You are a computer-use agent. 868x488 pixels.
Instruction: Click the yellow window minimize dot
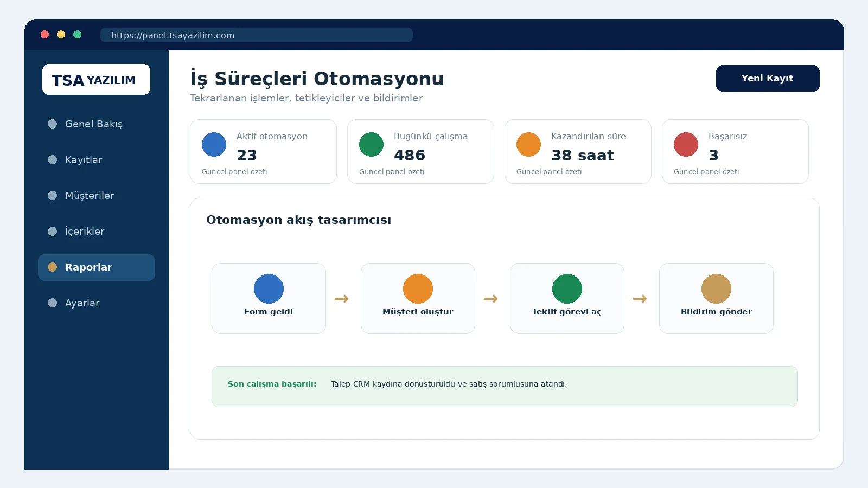61,35
